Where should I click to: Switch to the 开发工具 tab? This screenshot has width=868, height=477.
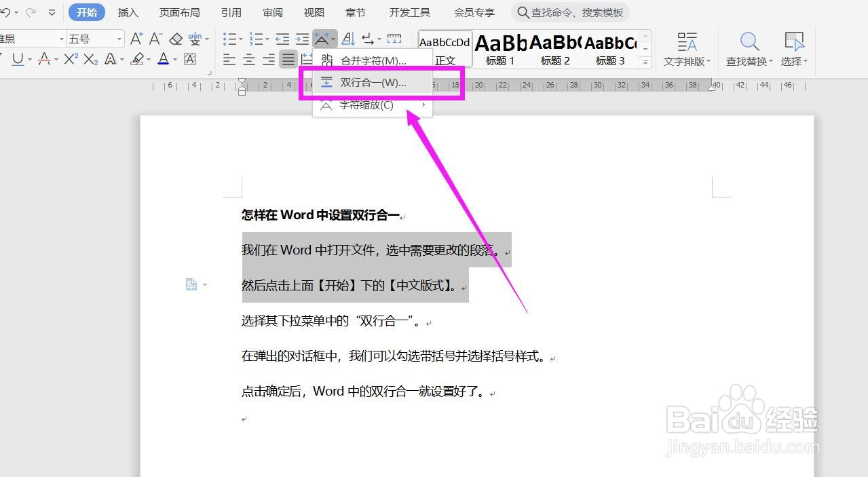coord(410,12)
